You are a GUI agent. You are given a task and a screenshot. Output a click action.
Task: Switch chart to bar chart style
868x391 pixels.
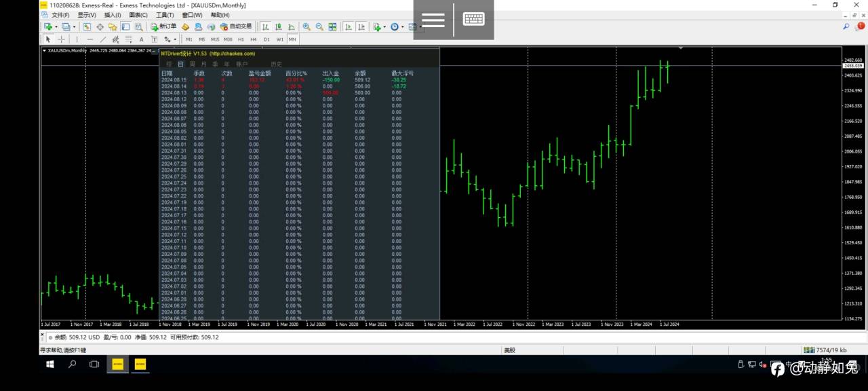265,26
